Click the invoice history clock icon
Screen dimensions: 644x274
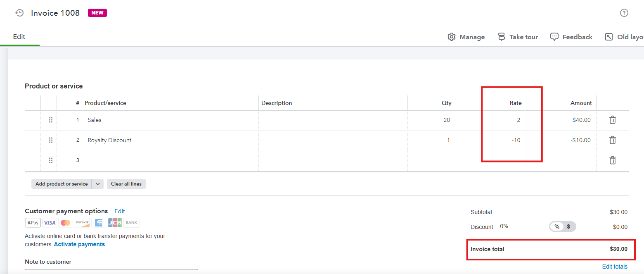(19, 13)
